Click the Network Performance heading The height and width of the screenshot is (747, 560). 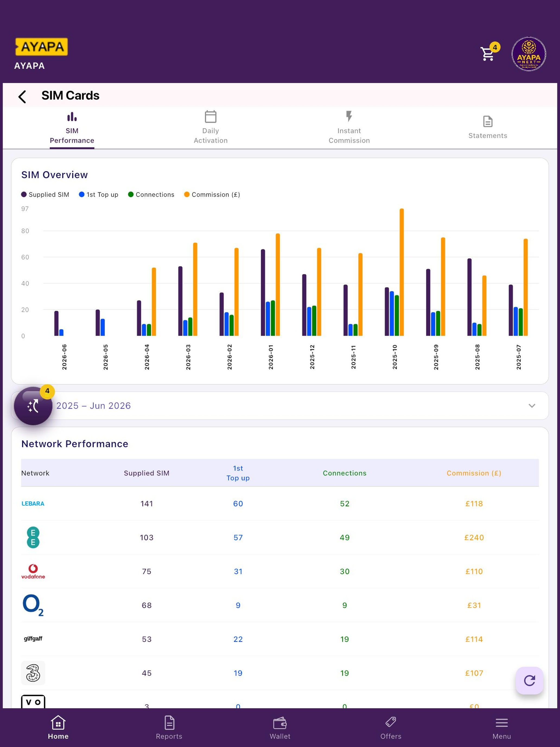coord(75,444)
